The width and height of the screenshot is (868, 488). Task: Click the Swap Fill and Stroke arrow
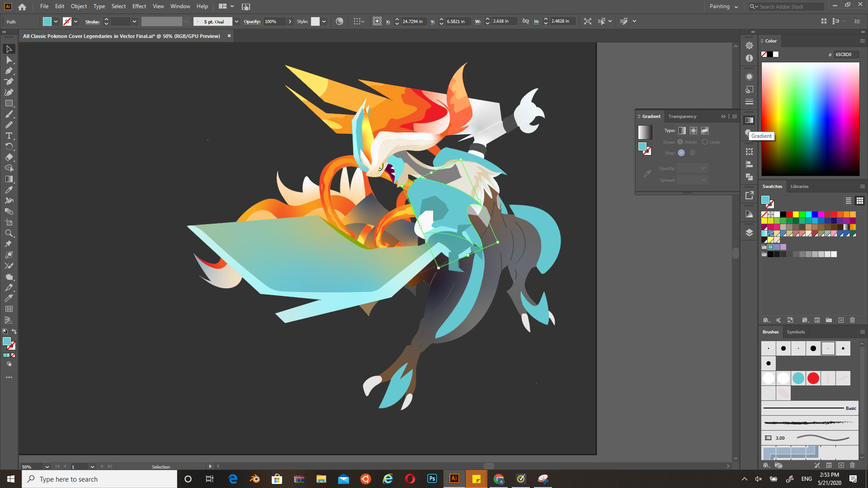pyautogui.click(x=14, y=331)
